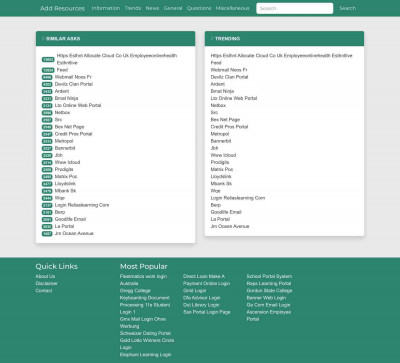Open Www Icloud in Trending list

coord(223,155)
